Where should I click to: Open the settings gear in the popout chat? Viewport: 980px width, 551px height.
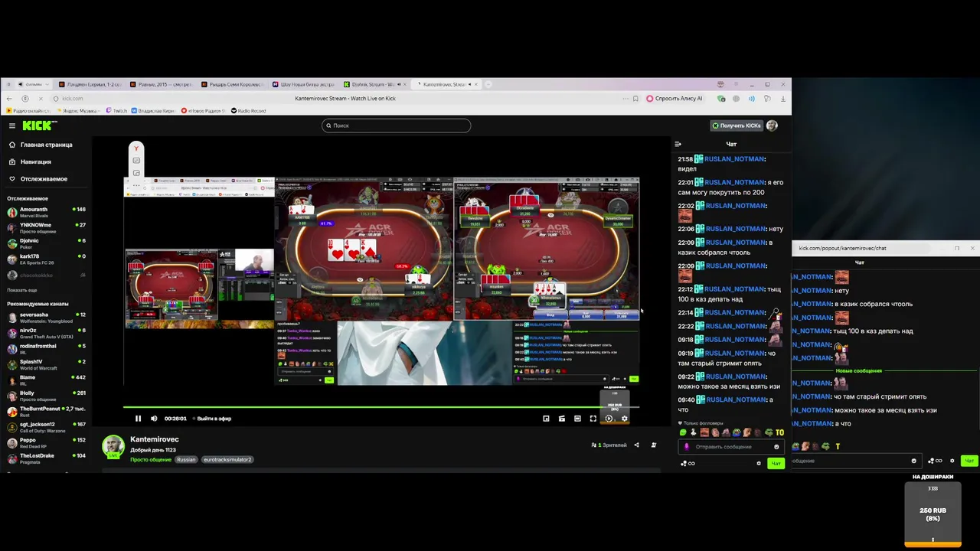(x=952, y=461)
